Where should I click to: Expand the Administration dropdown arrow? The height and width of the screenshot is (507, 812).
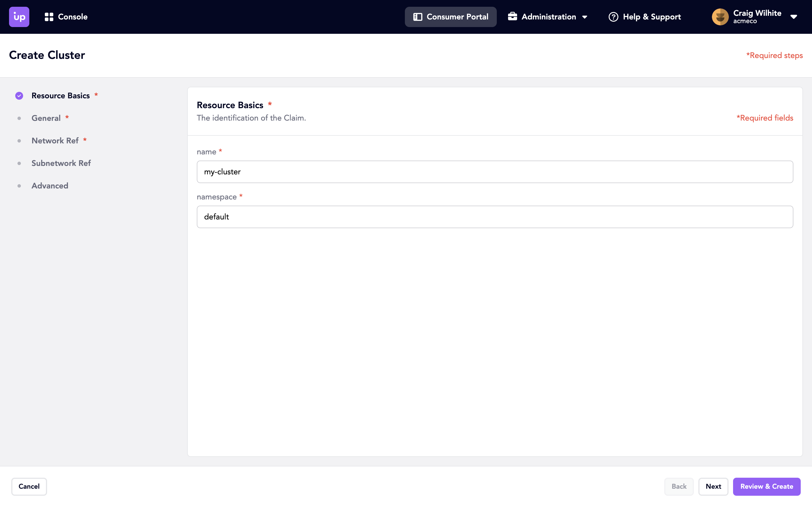[585, 17]
